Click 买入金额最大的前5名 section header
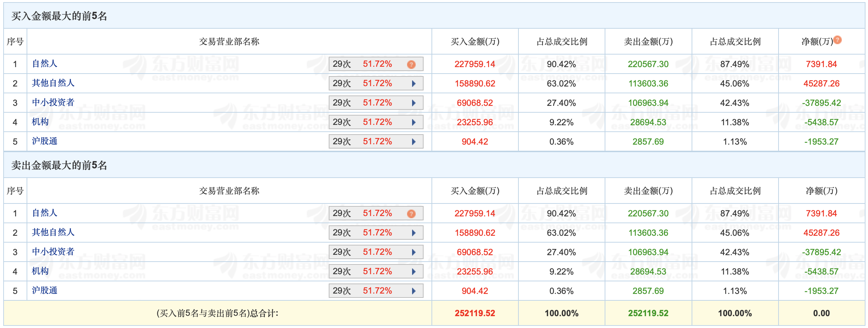Image resolution: width=868 pixels, height=328 pixels. [x=59, y=16]
